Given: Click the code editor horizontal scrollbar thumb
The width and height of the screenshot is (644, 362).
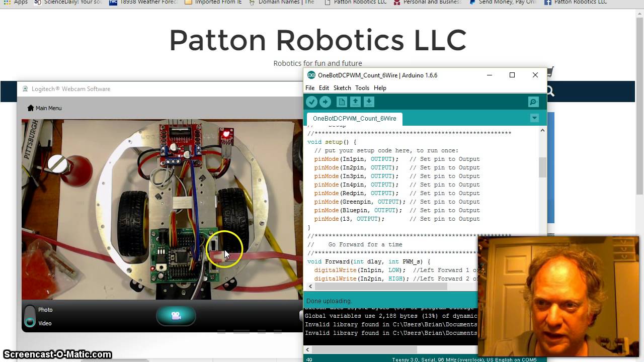Looking at the screenshot, I should (381, 287).
